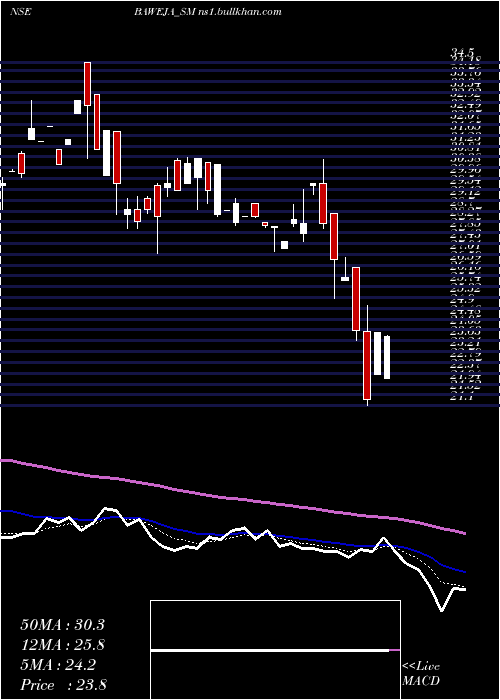The width and height of the screenshot is (500, 700).
Task: Select the 50MA : 30.3 reading
Action: click(62, 625)
